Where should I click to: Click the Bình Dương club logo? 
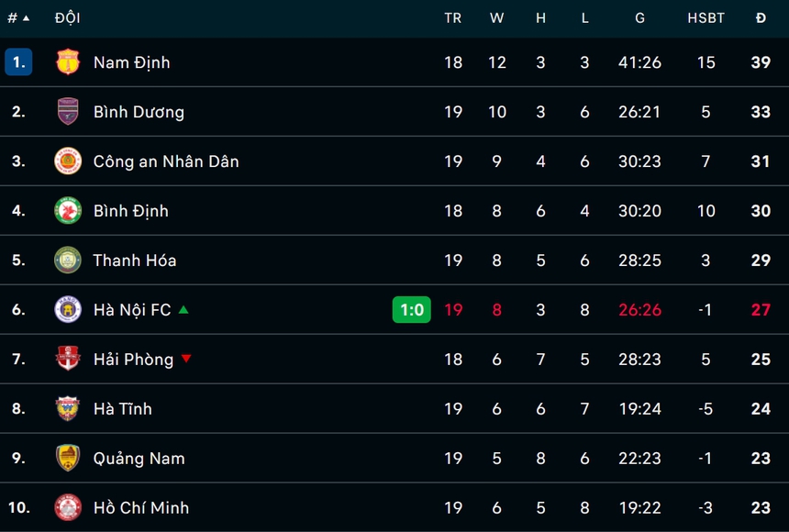tap(68, 112)
